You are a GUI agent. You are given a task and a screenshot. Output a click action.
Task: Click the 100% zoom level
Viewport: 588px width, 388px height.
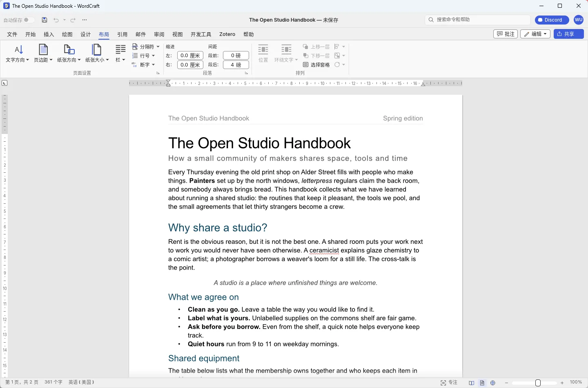(x=576, y=382)
